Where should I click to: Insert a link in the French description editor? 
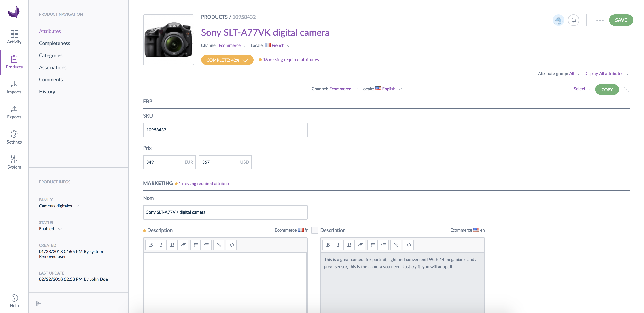pyautogui.click(x=218, y=245)
